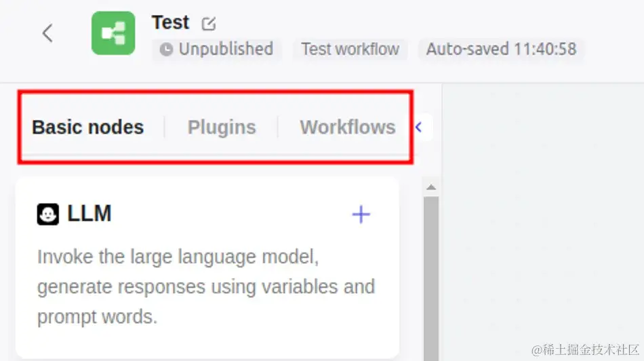
Task: Click the LLM node face icon
Action: click(48, 214)
